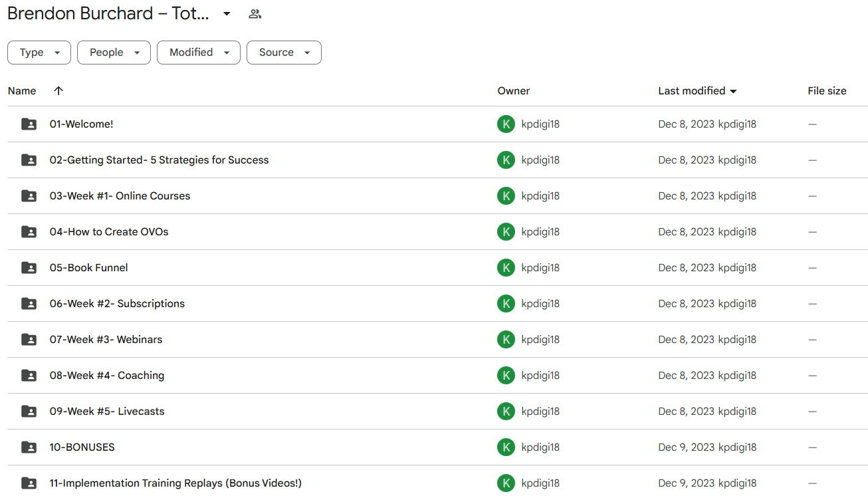
Task: Click folder icon for 06-Week #2- Subscriptions
Action: [x=29, y=304]
